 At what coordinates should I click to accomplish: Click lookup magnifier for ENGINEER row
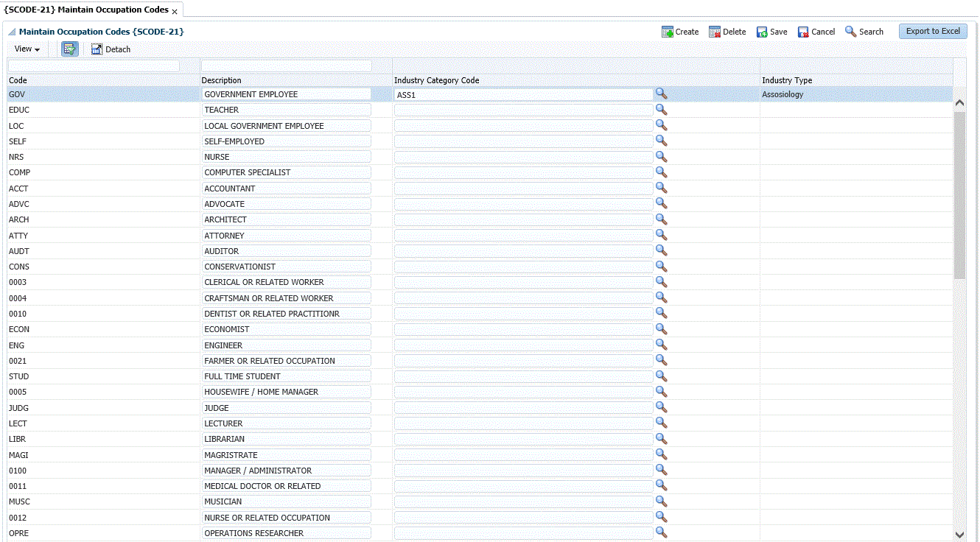point(661,345)
